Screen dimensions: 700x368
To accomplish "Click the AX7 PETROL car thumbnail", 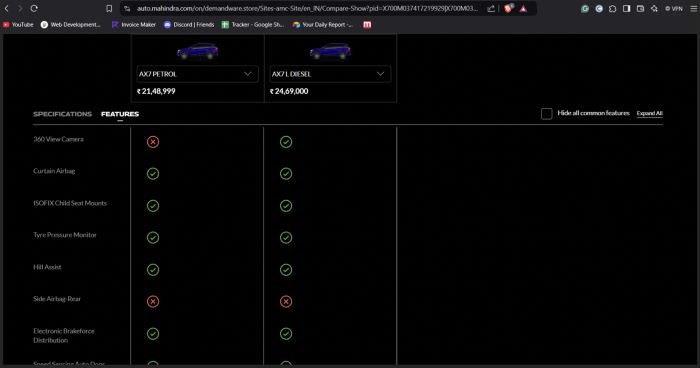I will [197, 51].
